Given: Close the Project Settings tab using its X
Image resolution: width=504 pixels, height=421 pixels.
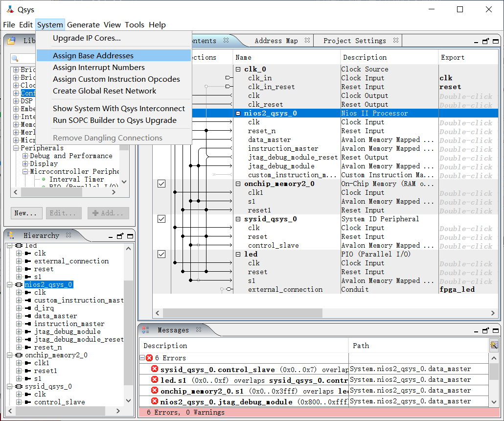Looking at the screenshot, I should coord(396,41).
